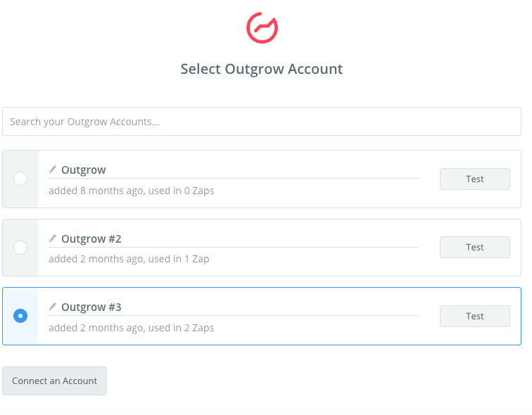Click the Outgrow logo icon

tap(262, 27)
